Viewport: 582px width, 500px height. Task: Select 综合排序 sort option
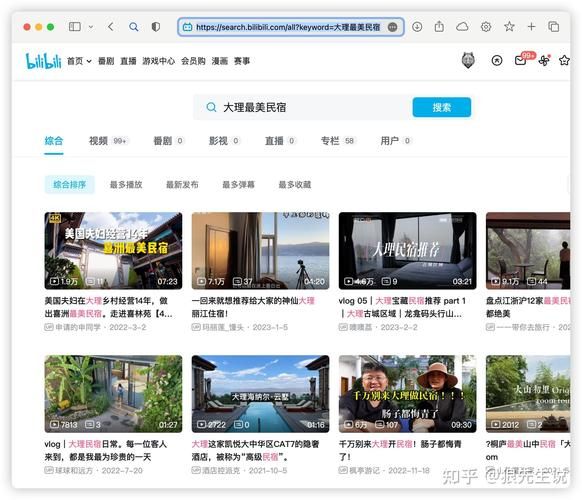click(69, 184)
